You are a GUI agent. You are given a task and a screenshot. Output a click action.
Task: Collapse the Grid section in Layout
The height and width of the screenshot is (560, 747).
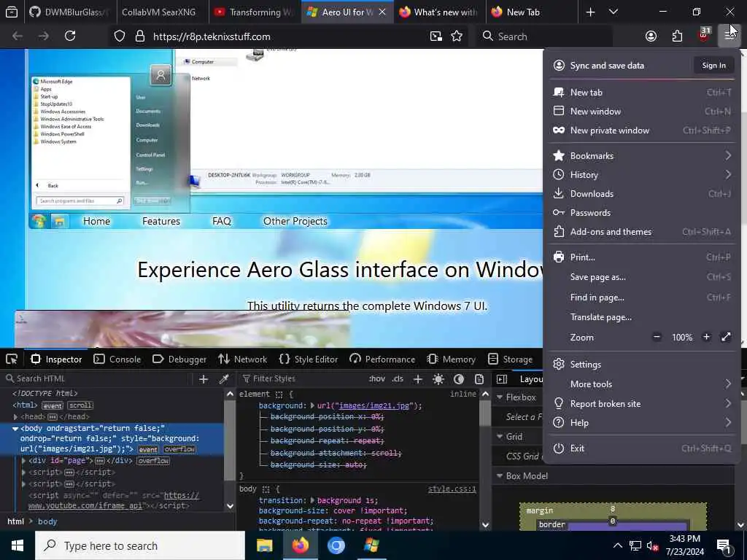[500, 437]
